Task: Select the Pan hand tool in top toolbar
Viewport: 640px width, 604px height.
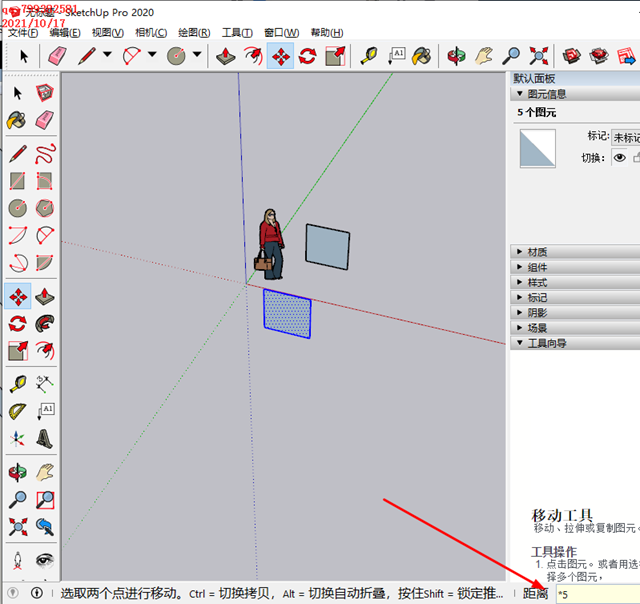Action: (484, 56)
